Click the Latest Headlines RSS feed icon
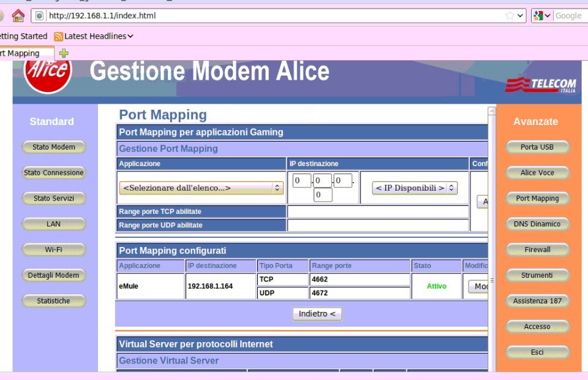The image size is (588, 380). tap(58, 36)
